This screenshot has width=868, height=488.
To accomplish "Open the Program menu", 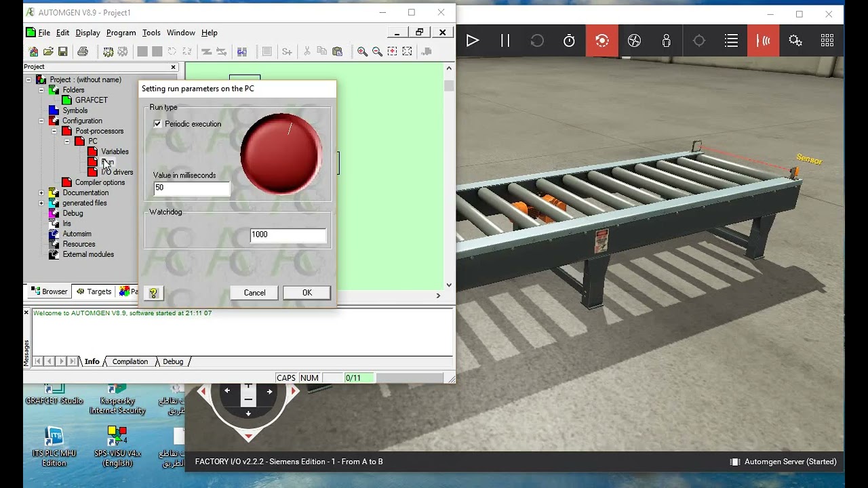I will pyautogui.click(x=121, y=33).
